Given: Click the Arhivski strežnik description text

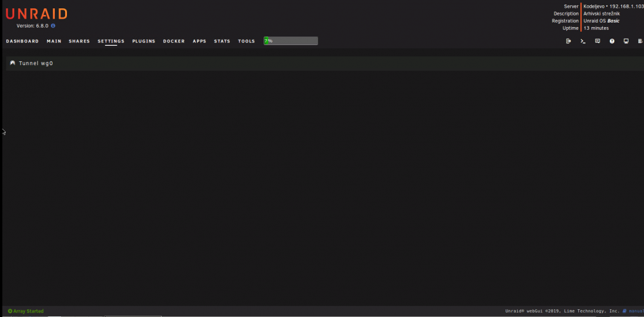Looking at the screenshot, I should pos(601,14).
